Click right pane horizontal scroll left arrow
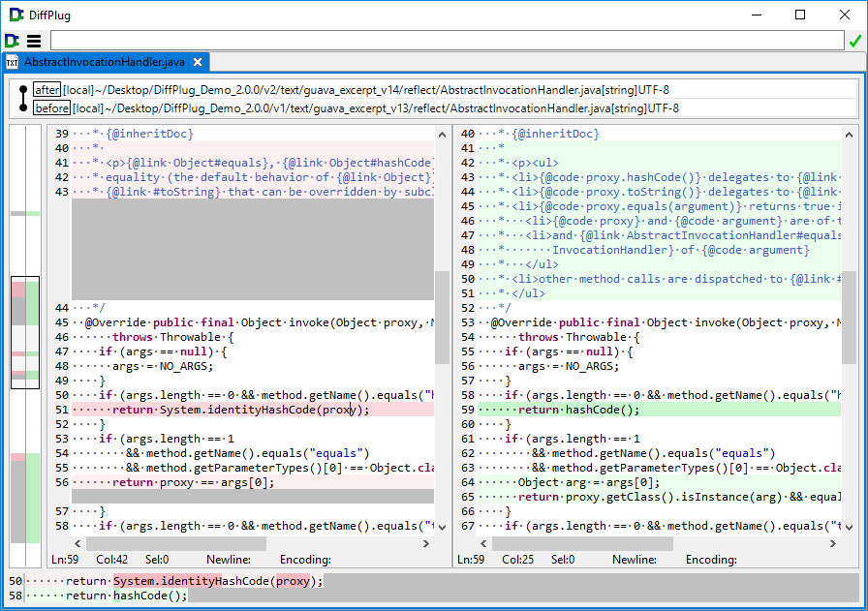 (x=483, y=543)
